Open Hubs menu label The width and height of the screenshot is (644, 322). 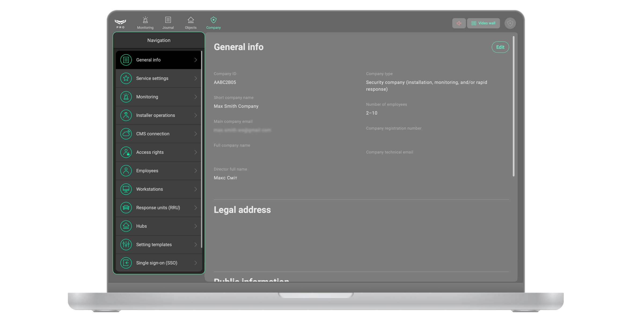click(141, 226)
